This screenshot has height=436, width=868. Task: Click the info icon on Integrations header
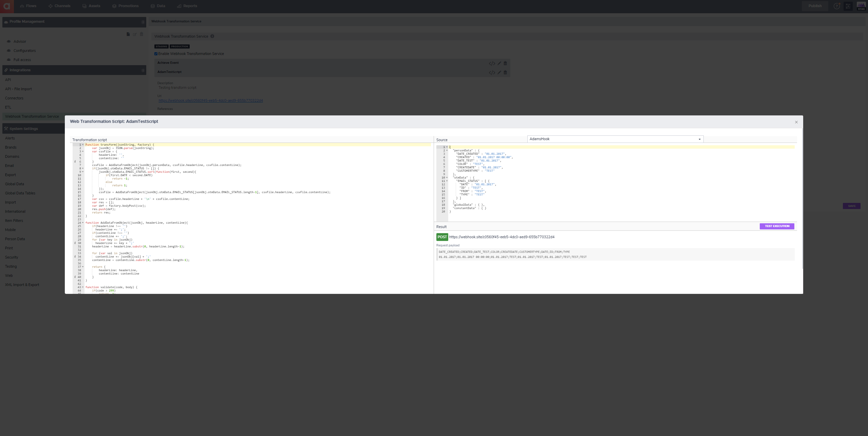[x=143, y=70]
